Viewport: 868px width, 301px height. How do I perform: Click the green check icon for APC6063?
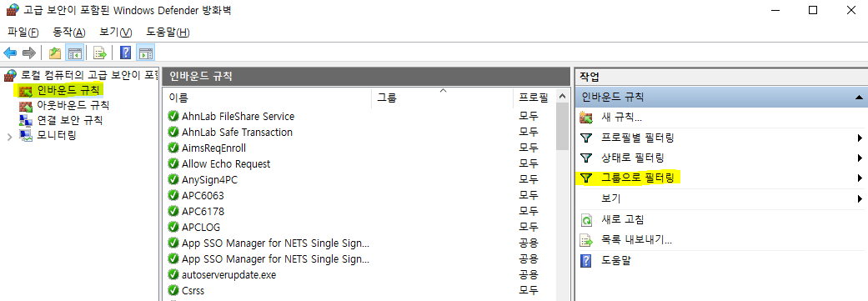pos(173,196)
